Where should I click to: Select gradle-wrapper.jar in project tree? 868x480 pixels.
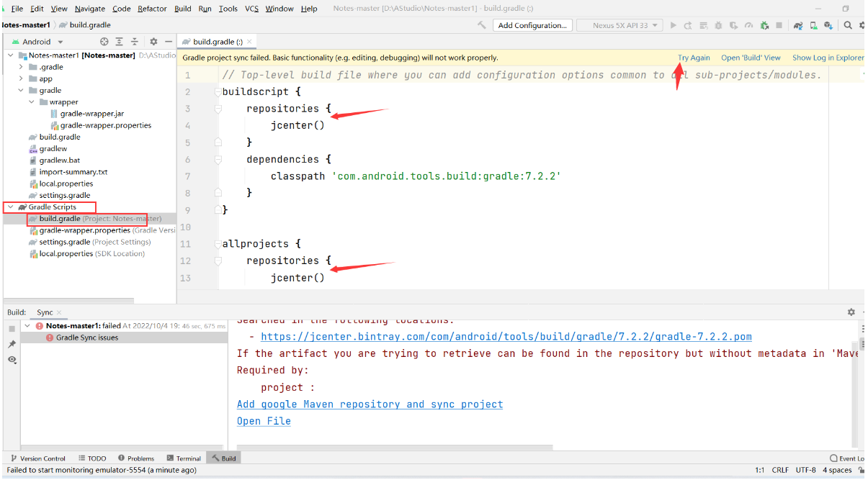point(91,114)
